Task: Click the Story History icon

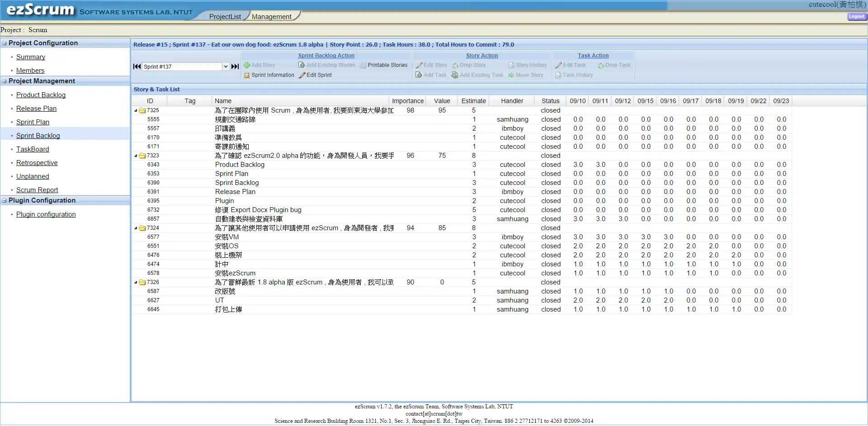Action: 511,65
